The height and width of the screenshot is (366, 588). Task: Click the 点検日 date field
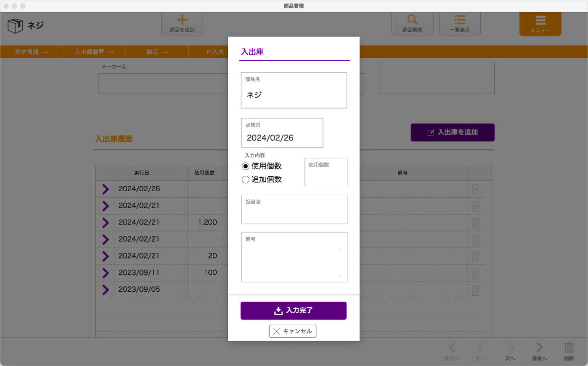pos(282,138)
